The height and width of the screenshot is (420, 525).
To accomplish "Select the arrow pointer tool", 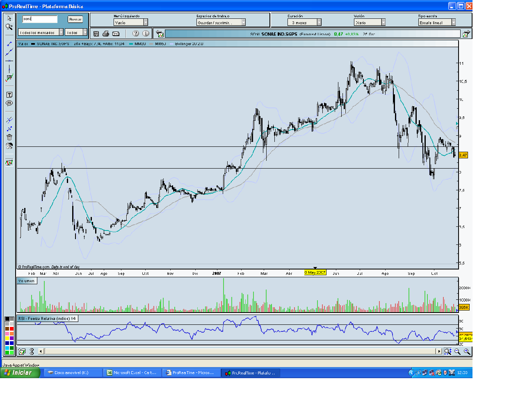I will (9, 18).
